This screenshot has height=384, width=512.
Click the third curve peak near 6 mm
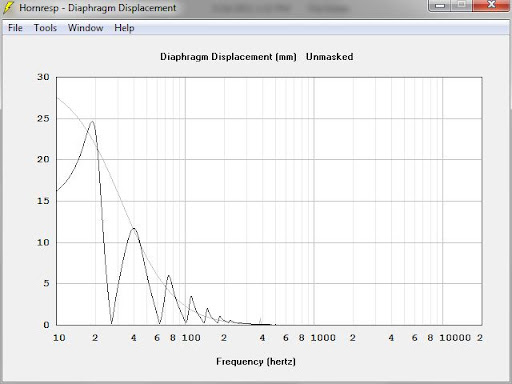pyautogui.click(x=169, y=276)
